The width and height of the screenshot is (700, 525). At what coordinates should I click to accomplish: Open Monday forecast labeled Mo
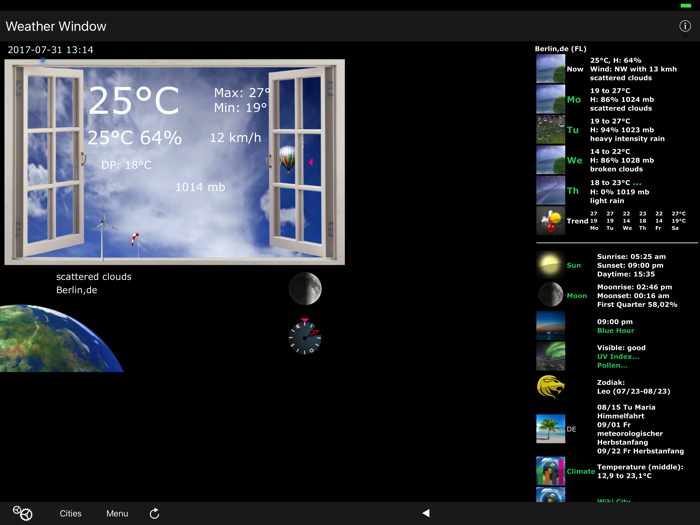(x=574, y=100)
